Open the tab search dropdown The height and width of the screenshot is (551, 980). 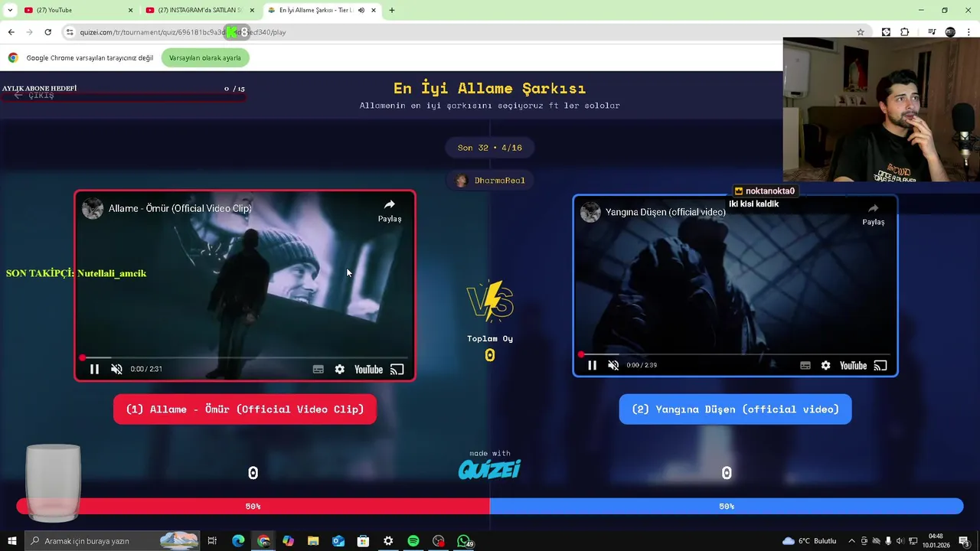(10, 10)
